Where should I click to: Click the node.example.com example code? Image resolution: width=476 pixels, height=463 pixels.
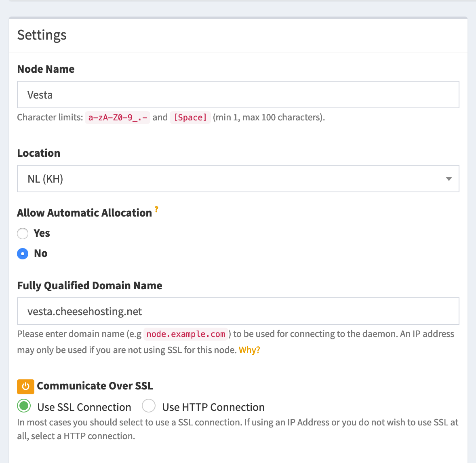coord(186,334)
